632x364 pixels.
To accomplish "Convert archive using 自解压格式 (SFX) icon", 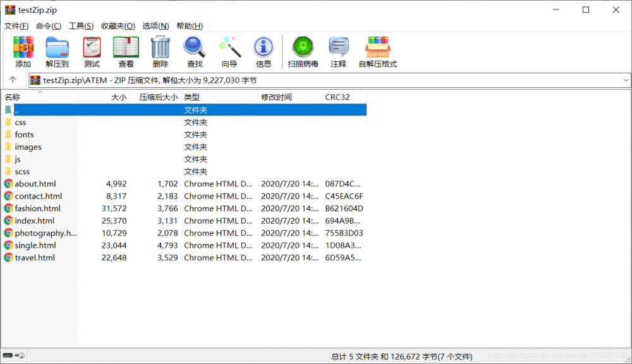I will 377,51.
